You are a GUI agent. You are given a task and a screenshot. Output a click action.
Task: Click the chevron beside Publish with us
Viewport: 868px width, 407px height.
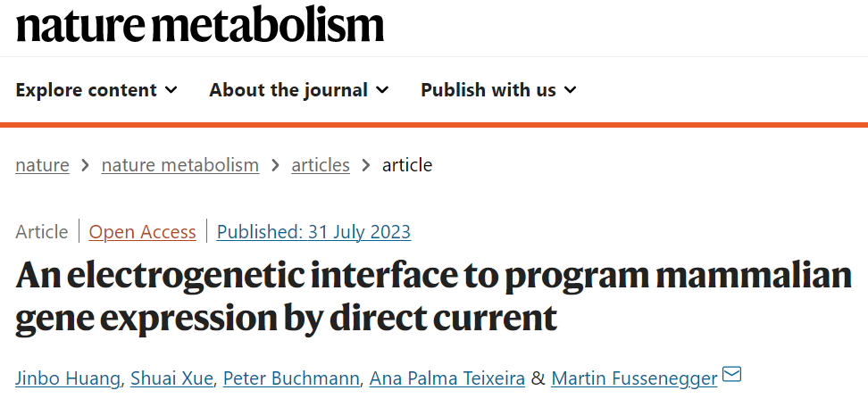(571, 90)
